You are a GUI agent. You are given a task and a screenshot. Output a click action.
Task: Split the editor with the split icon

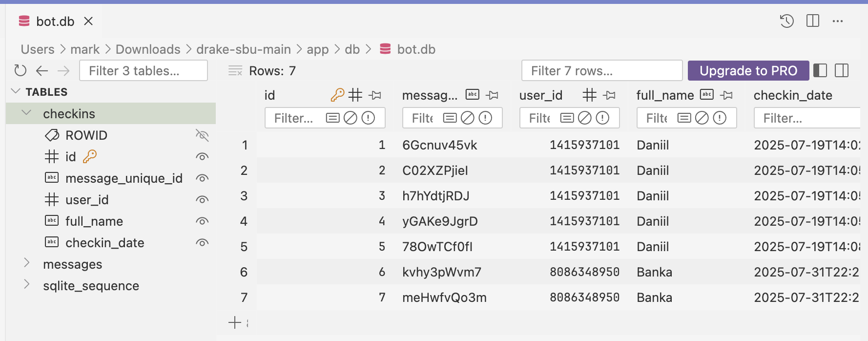(813, 21)
